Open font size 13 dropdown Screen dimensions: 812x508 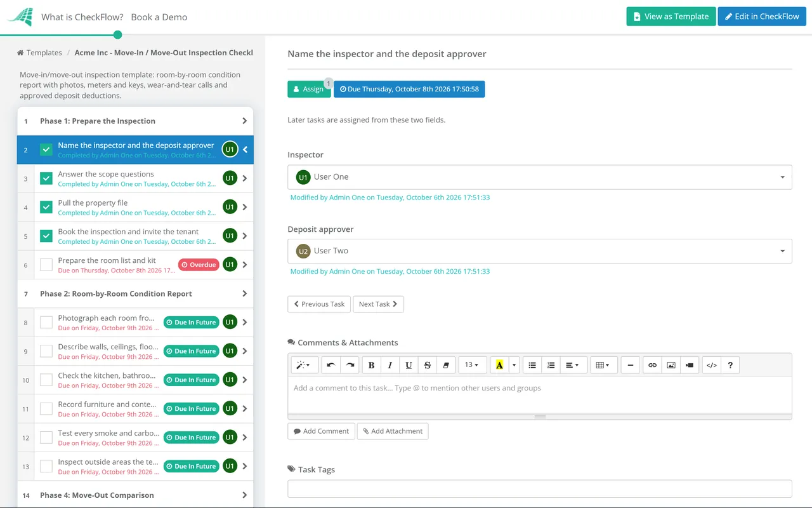coord(473,365)
